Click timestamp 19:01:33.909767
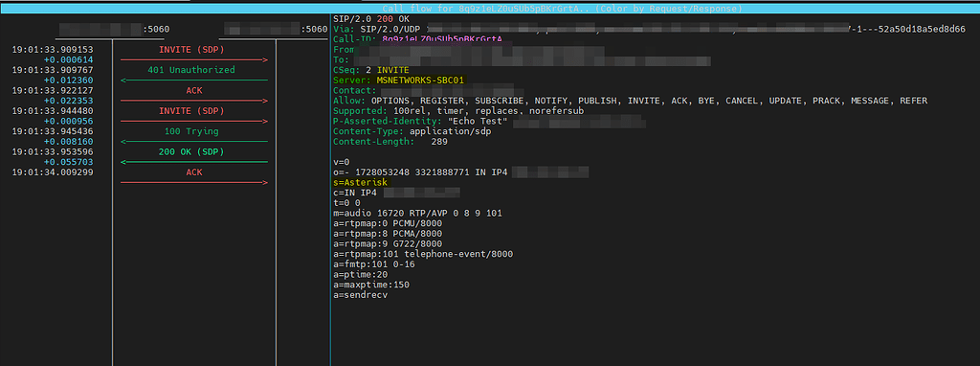Viewport: 980px width, 366px height. pyautogui.click(x=53, y=70)
